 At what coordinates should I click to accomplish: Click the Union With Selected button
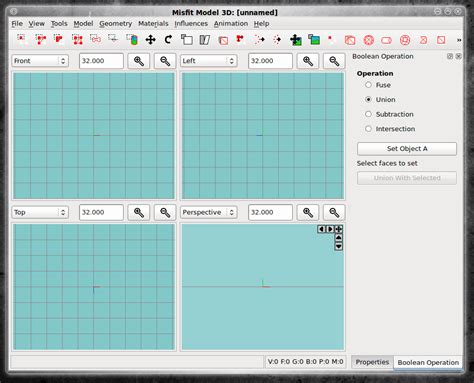coord(407,178)
